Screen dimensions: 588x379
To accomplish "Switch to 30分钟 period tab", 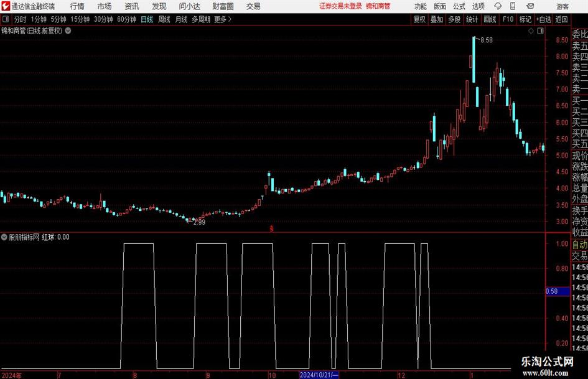I will click(103, 19).
